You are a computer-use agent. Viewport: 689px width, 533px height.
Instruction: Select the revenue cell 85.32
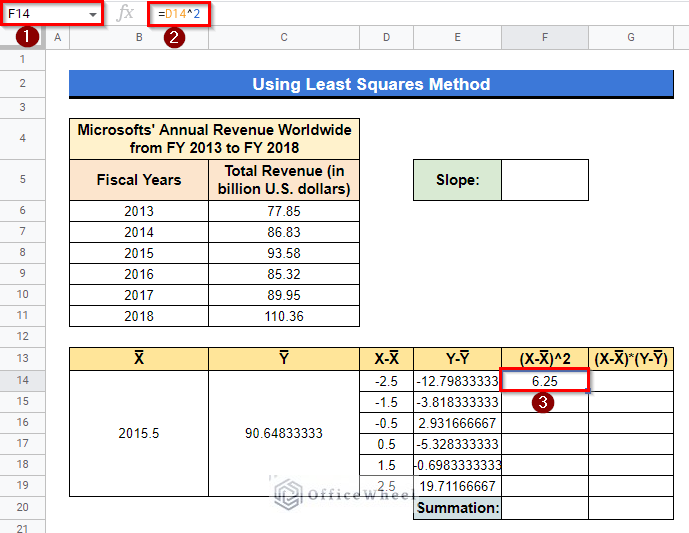(284, 274)
